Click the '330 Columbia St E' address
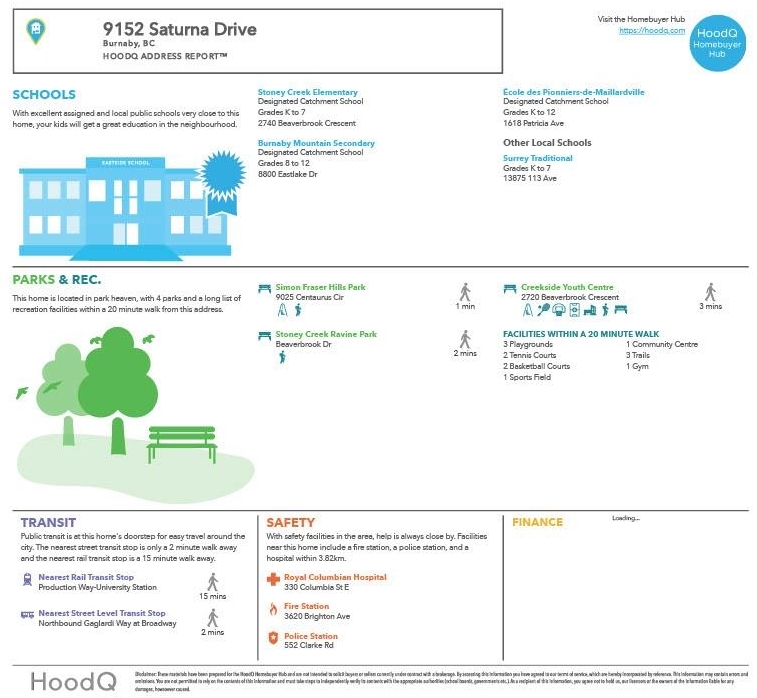The height and width of the screenshot is (698, 757). tap(316, 587)
